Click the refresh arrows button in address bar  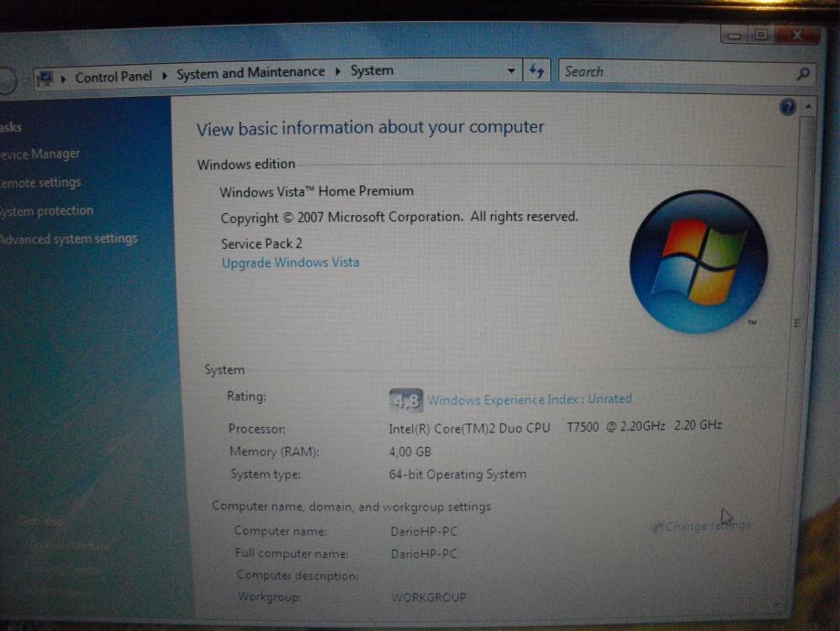pyautogui.click(x=537, y=70)
